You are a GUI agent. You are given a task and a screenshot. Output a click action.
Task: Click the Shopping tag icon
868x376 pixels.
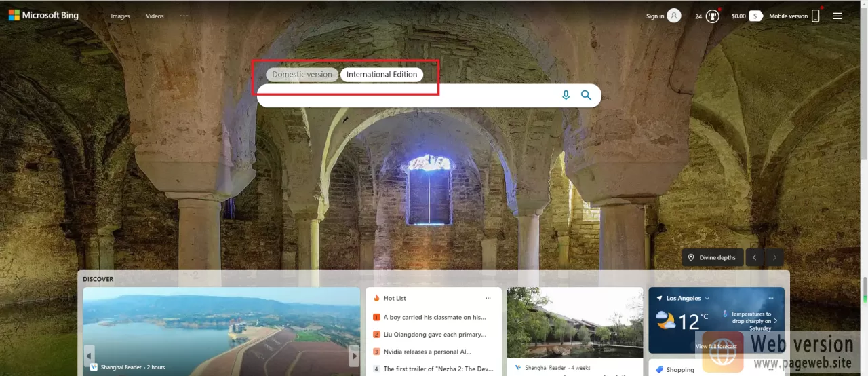(x=659, y=370)
